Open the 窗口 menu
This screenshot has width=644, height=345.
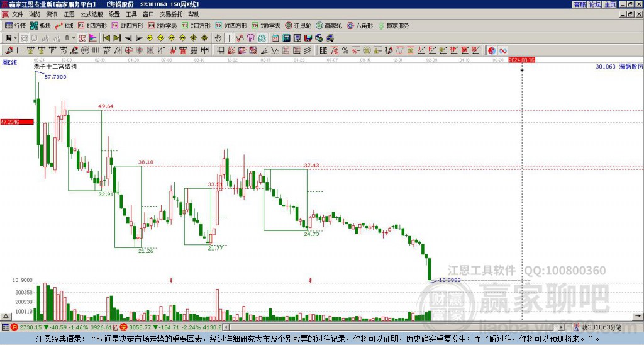(148, 14)
